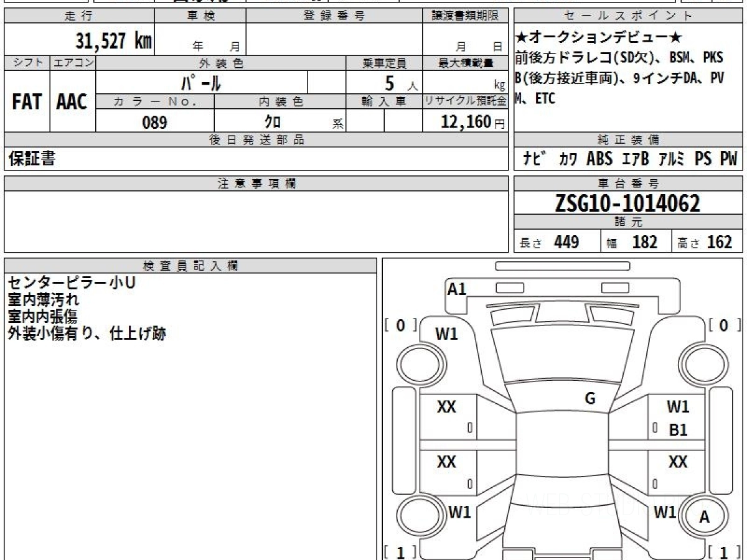This screenshot has width=747, height=560.
Task: Click the A1 damage mark on the diagram
Action: click(456, 289)
